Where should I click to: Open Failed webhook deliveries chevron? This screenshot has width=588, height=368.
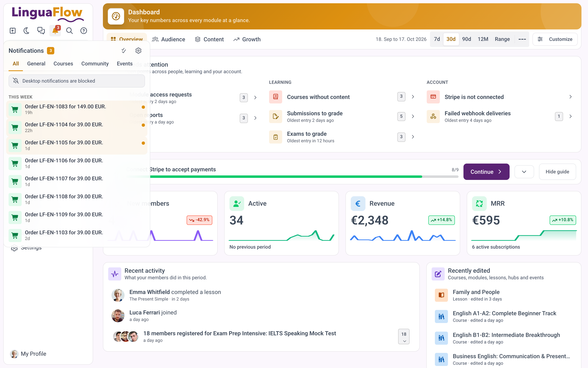(x=570, y=116)
